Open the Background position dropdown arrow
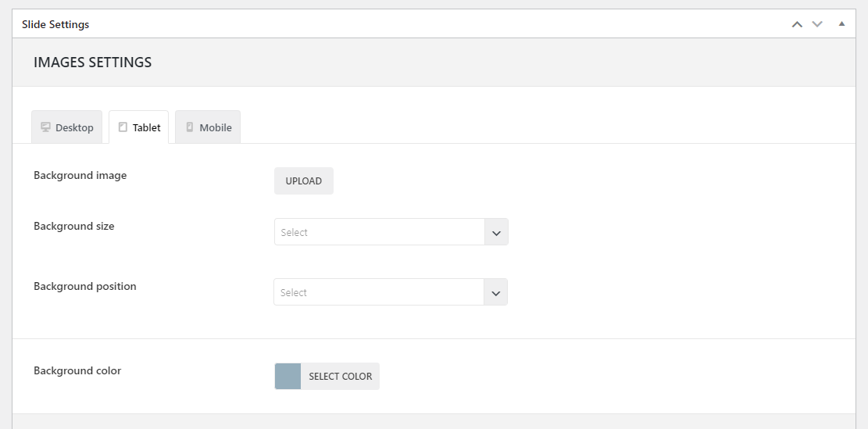 (x=495, y=293)
